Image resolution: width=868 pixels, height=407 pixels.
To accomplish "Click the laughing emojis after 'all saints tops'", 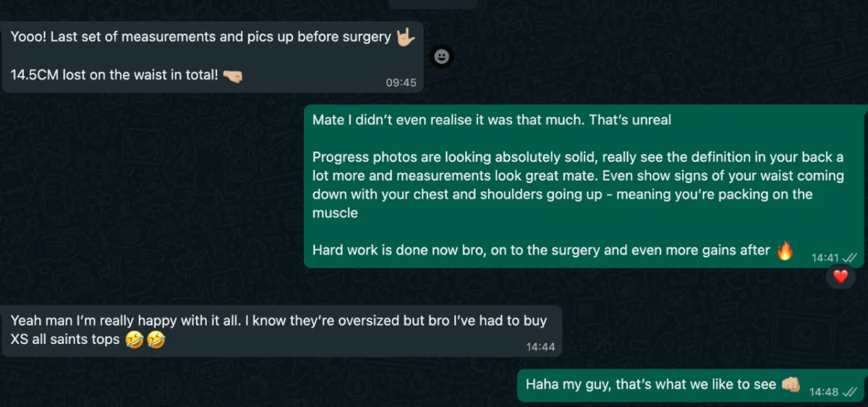I will (145, 339).
